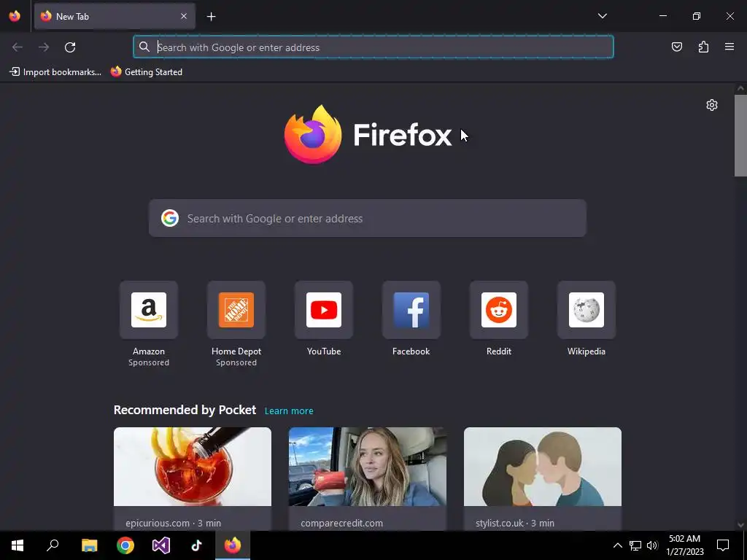Click the page search with Google box
This screenshot has height=560, width=747.
click(x=368, y=218)
